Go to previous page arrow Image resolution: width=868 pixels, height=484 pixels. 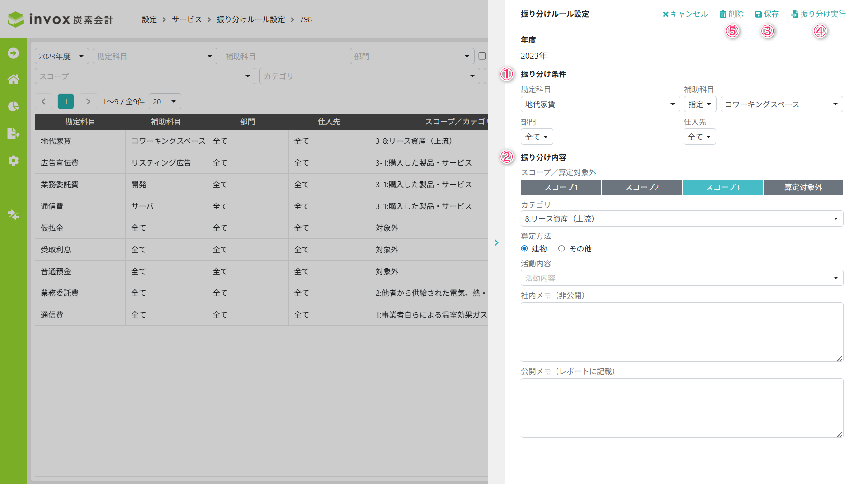[43, 102]
